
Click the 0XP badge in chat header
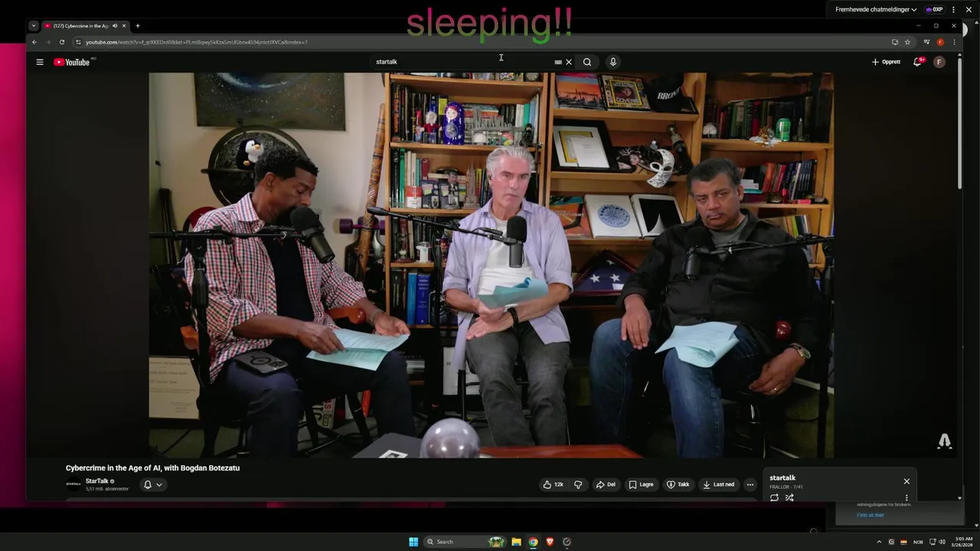[934, 10]
